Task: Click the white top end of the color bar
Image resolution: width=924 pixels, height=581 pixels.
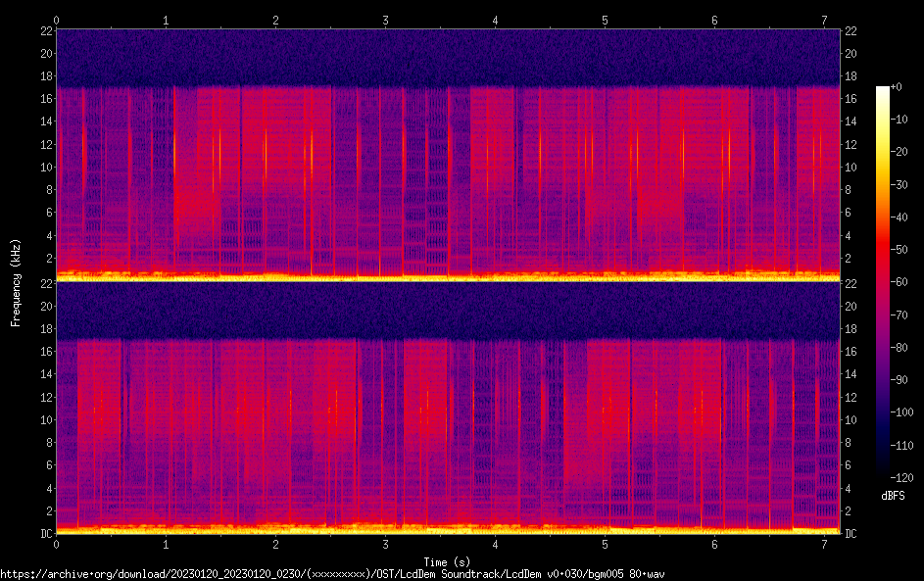Action: coord(883,89)
